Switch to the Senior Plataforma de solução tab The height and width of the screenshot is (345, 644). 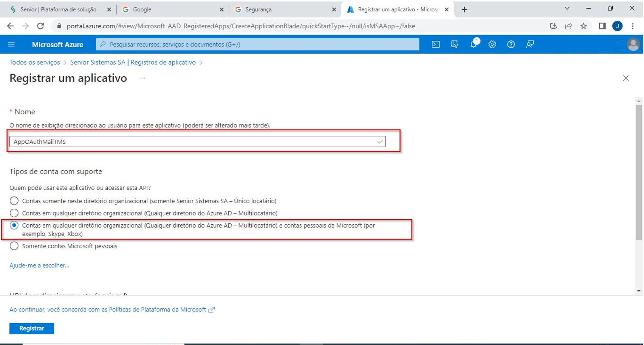click(58, 9)
